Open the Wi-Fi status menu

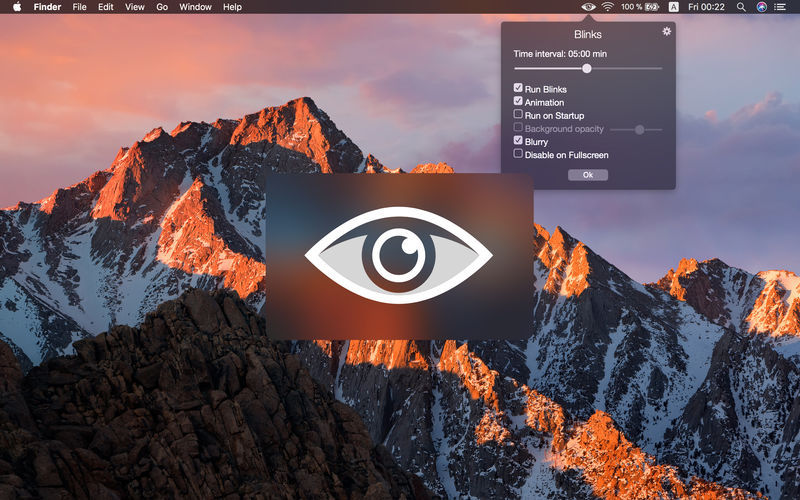[607, 7]
